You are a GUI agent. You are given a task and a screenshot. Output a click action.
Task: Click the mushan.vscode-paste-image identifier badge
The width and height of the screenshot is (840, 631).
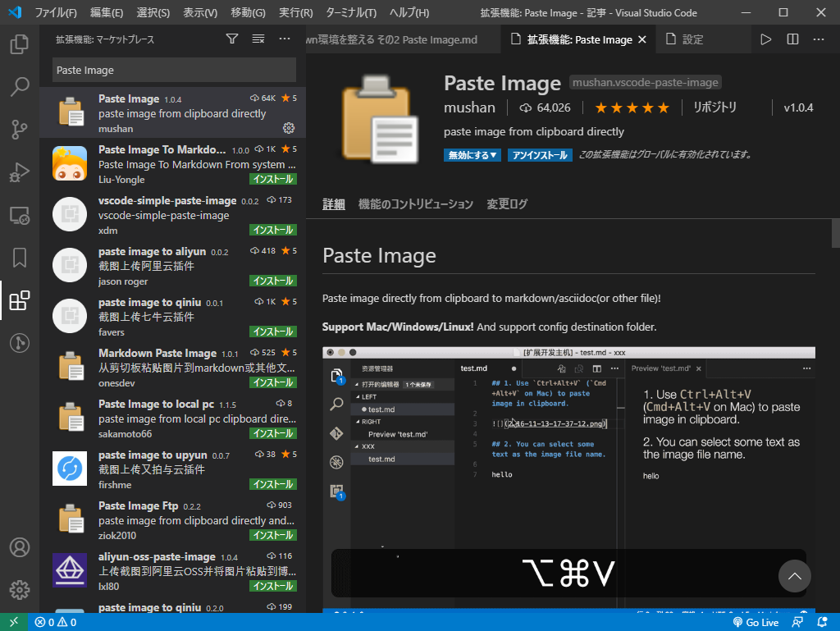pyautogui.click(x=645, y=83)
